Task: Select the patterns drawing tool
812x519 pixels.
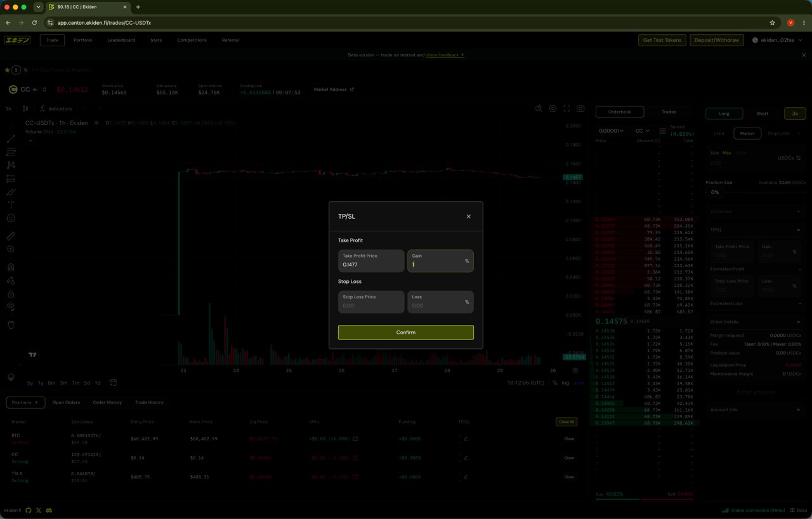Action: (11, 165)
